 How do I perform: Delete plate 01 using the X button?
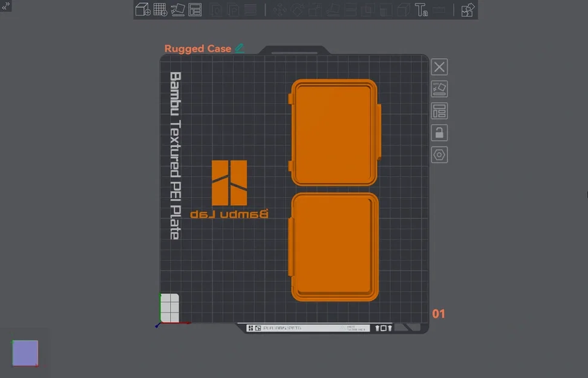[439, 67]
